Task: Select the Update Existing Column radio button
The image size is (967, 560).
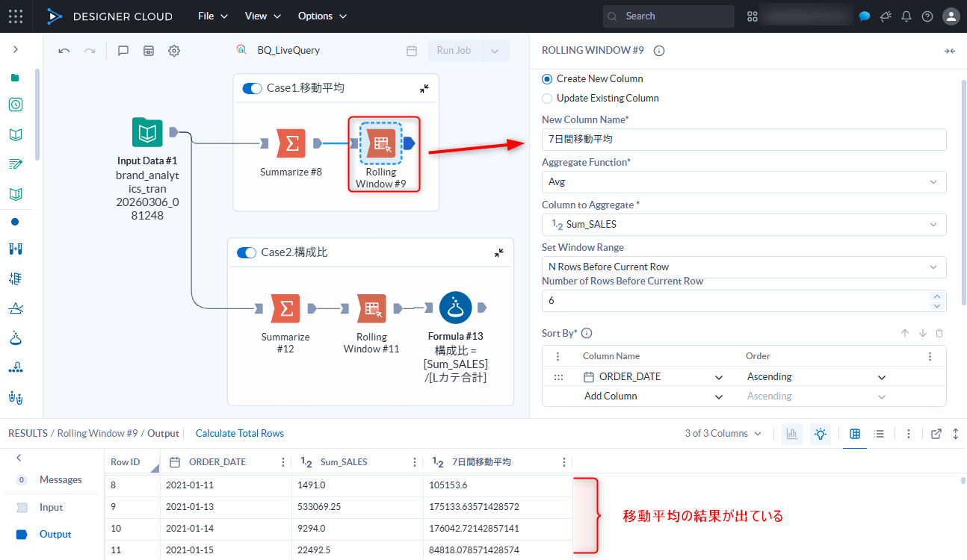Action: pos(547,99)
